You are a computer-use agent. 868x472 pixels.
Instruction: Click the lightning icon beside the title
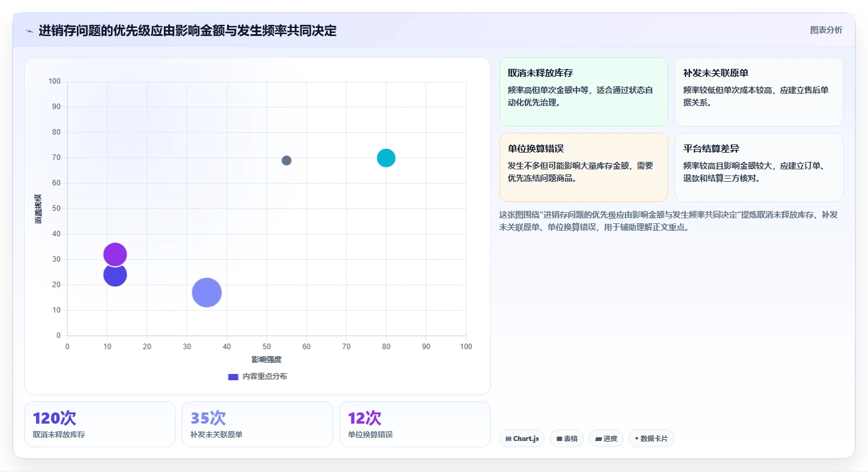click(29, 31)
